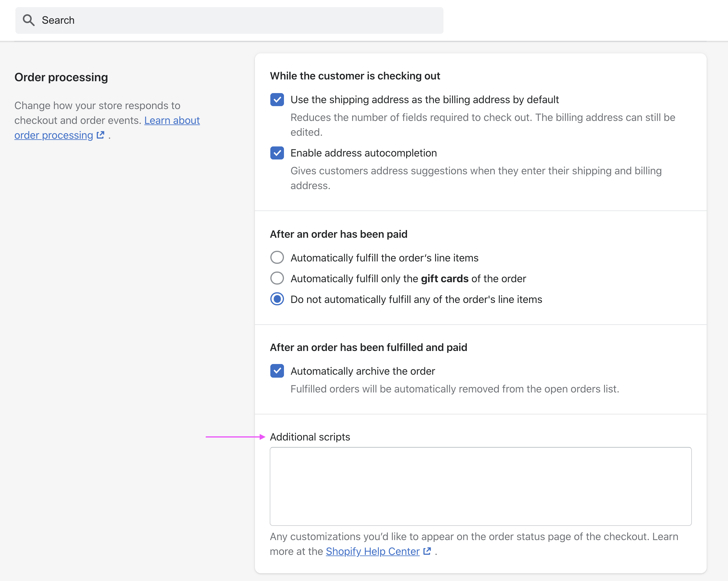The width and height of the screenshot is (728, 581).
Task: Click the 'Enable address autocompletion' label text
Action: pos(363,153)
